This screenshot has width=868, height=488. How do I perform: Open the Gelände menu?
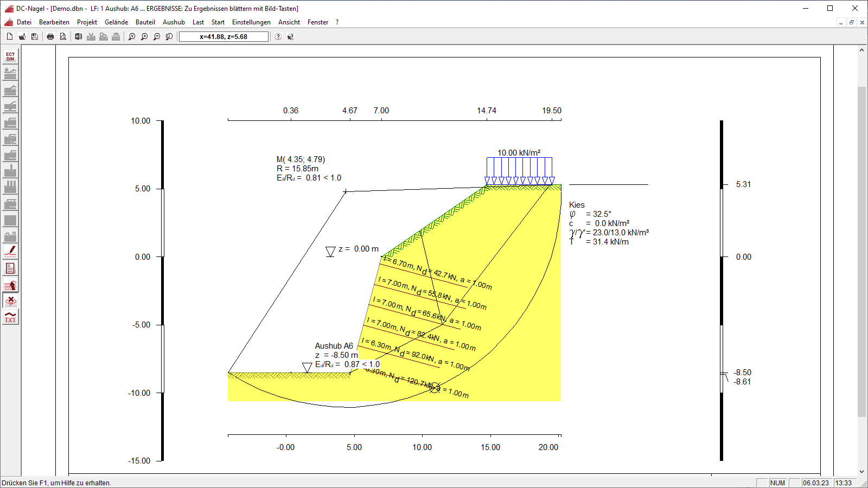coord(116,22)
